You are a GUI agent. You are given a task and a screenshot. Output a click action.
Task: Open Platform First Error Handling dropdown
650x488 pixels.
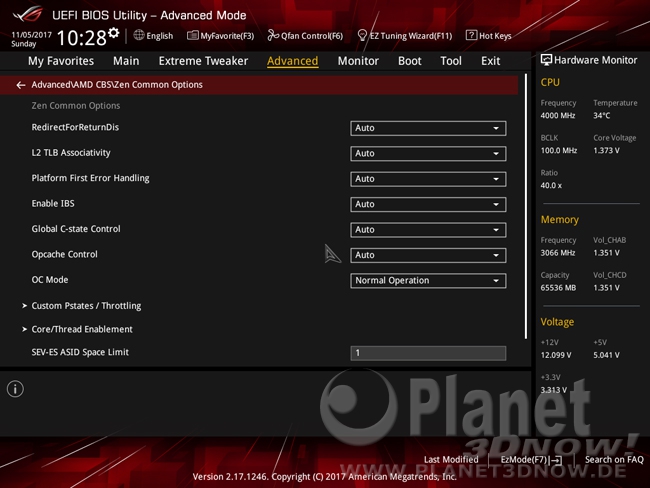pyautogui.click(x=428, y=179)
